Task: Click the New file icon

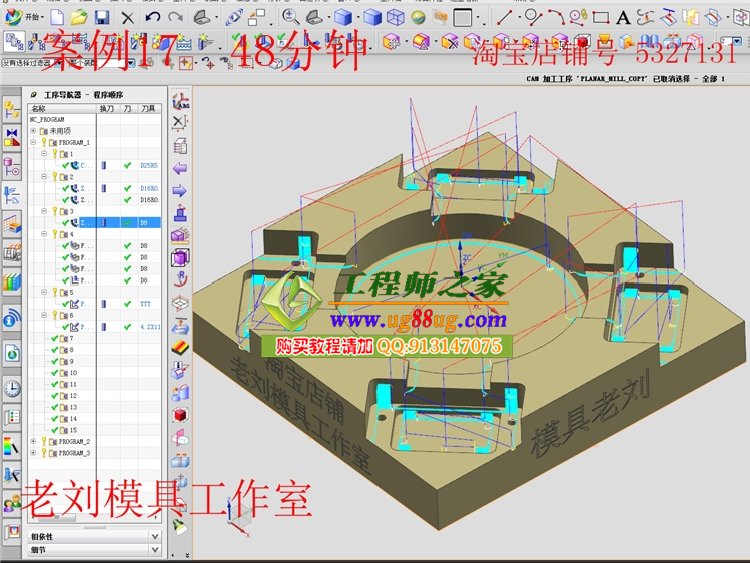Action: pyautogui.click(x=57, y=17)
